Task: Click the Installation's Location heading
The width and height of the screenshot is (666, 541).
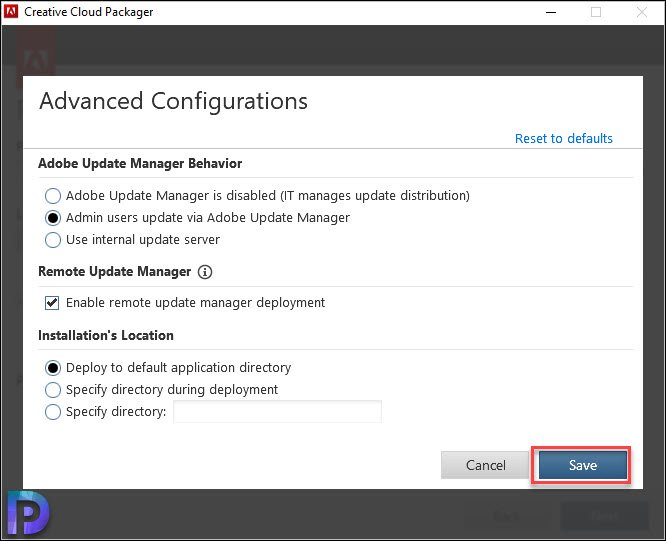Action: coord(106,335)
